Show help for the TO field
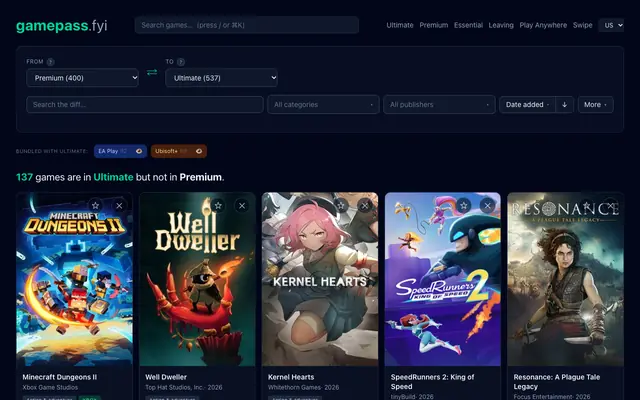This screenshot has width=640, height=400. pos(181,62)
